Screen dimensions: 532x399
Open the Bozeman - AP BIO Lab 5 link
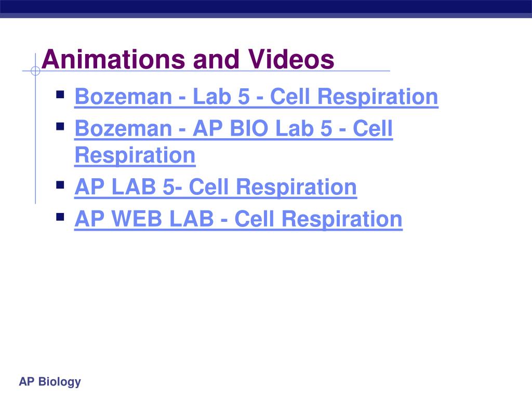[x=233, y=142]
